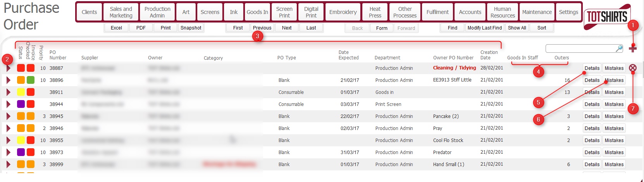The image size is (644, 182).
Task: Open the Screen Print menu tab
Action: pyautogui.click(x=284, y=12)
